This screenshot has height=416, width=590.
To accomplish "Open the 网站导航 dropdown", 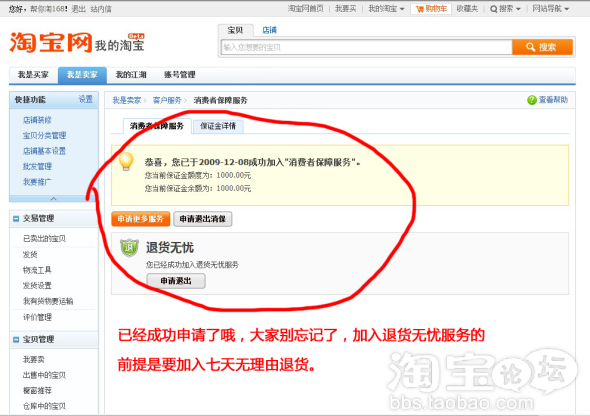I will point(550,9).
